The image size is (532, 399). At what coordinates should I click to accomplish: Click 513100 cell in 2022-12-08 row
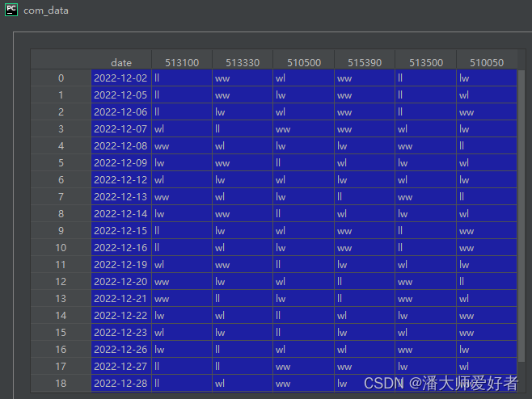coord(182,145)
